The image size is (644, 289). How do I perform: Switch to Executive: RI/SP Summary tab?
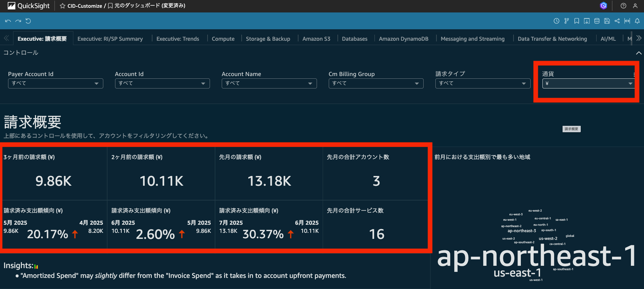coord(110,39)
